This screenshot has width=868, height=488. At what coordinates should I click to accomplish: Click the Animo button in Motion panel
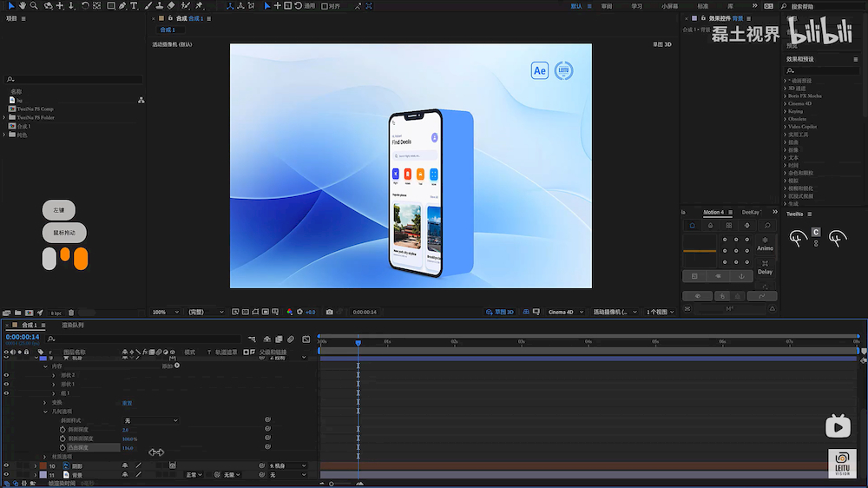coord(765,244)
